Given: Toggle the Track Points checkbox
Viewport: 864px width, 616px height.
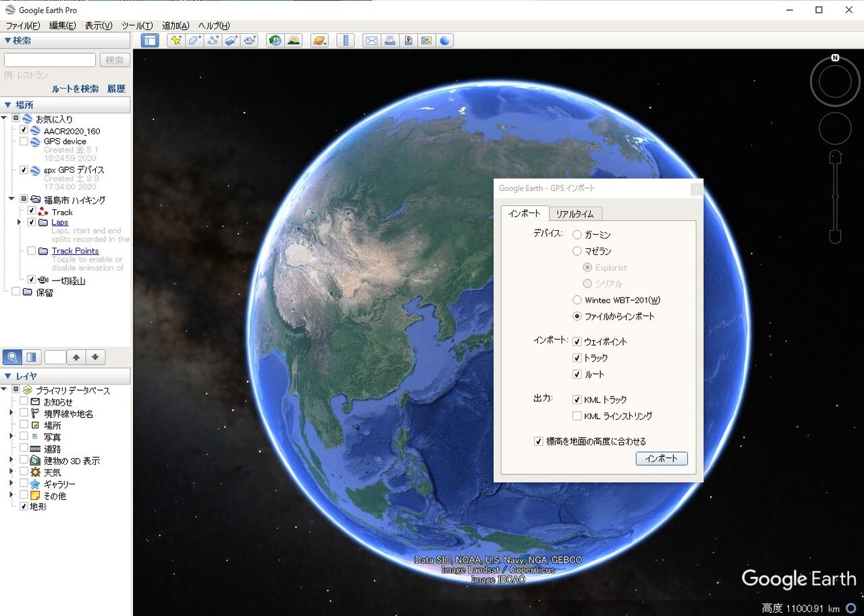Looking at the screenshot, I should point(32,250).
